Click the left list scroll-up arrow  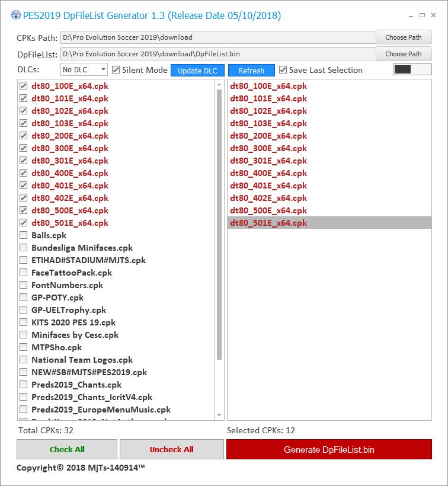click(219, 85)
